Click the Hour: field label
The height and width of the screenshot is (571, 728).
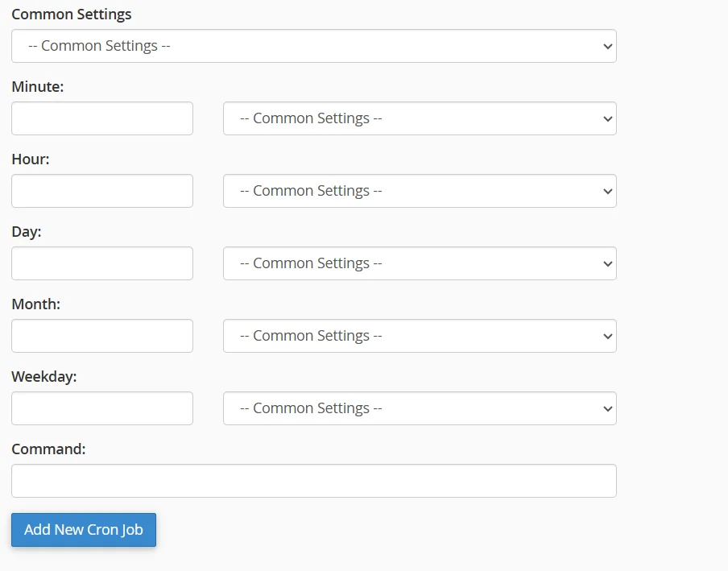click(31, 159)
